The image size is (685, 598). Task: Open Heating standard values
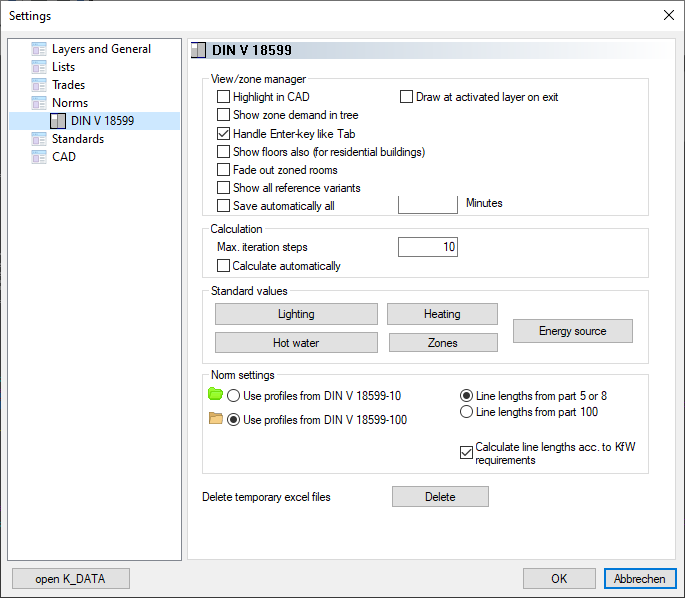[x=442, y=314]
